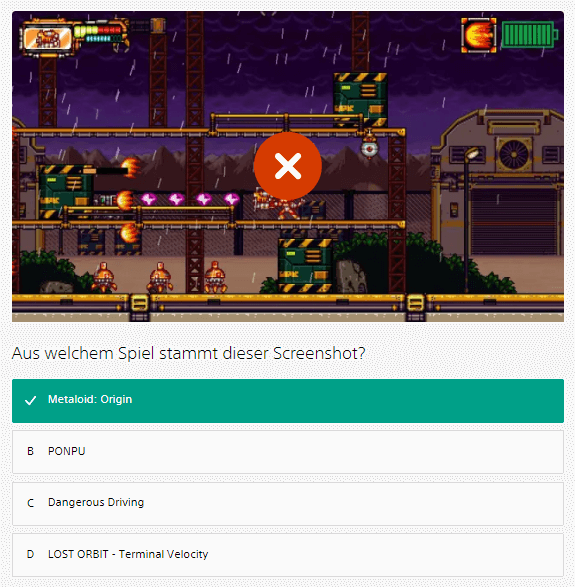Screen dimensions: 575x587
Task: Click the red X mark overlay
Action: pos(288,166)
